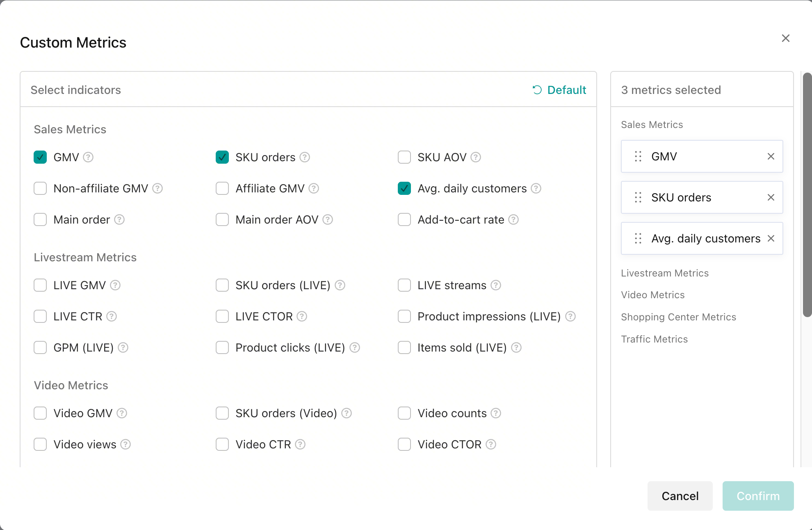Screen dimensions: 812x530
Task: Jump to Livestream Metrics in selected panel
Action: tap(665, 273)
